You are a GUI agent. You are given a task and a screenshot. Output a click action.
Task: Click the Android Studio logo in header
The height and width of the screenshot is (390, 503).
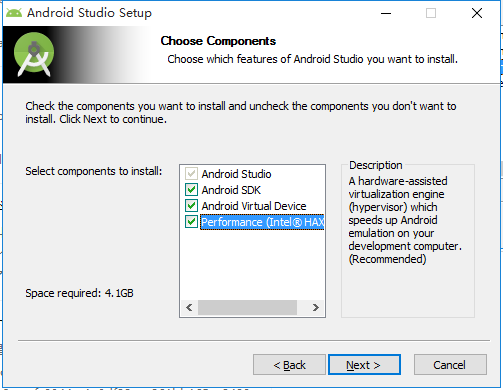[34, 54]
